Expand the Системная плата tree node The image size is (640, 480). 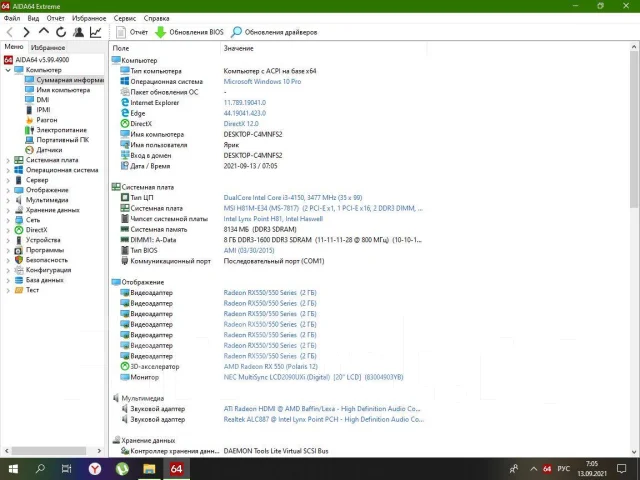[8, 160]
